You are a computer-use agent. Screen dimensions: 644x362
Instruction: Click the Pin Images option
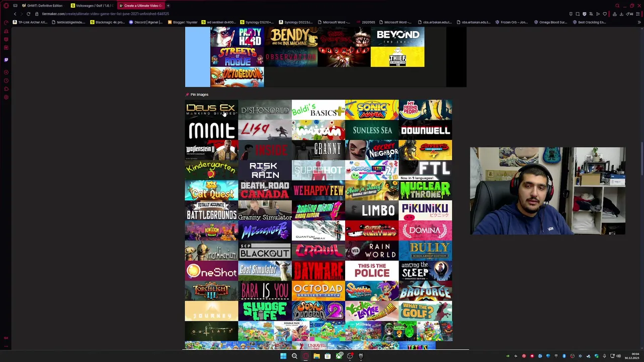click(x=197, y=95)
